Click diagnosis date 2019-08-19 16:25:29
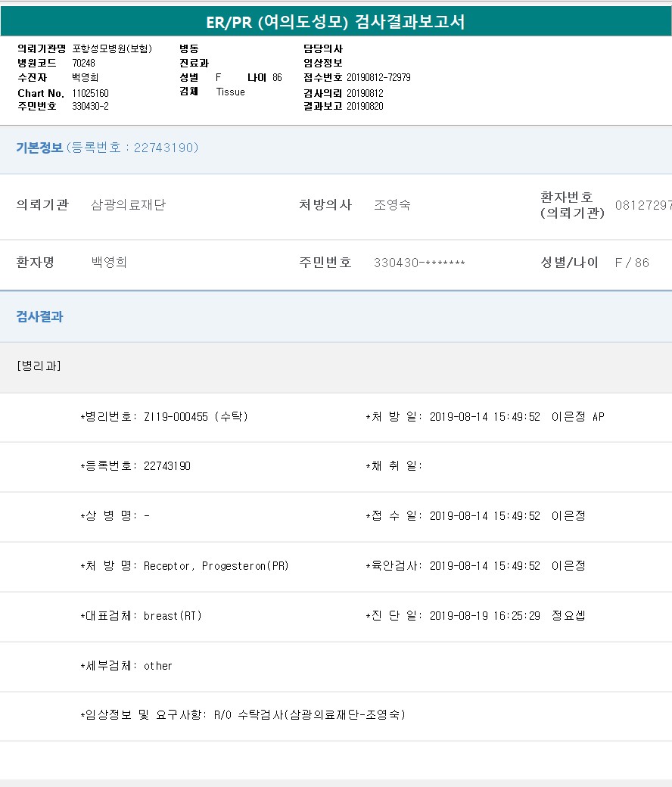Image resolution: width=672 pixels, height=787 pixels. click(485, 616)
